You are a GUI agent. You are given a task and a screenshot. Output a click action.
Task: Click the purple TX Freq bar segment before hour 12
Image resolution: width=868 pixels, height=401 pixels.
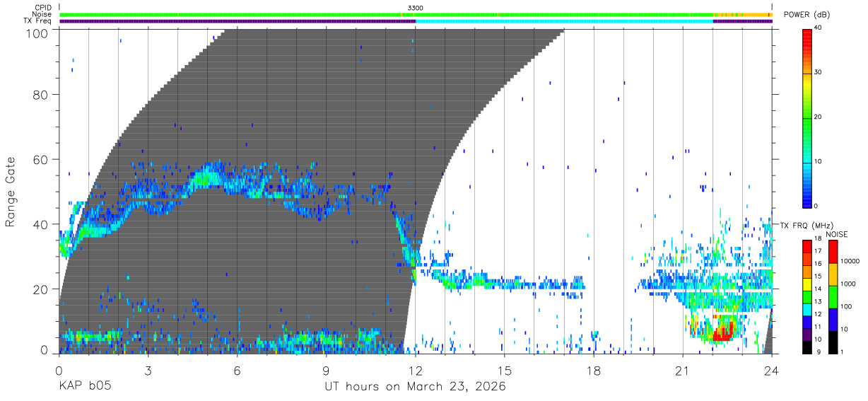click(x=237, y=21)
